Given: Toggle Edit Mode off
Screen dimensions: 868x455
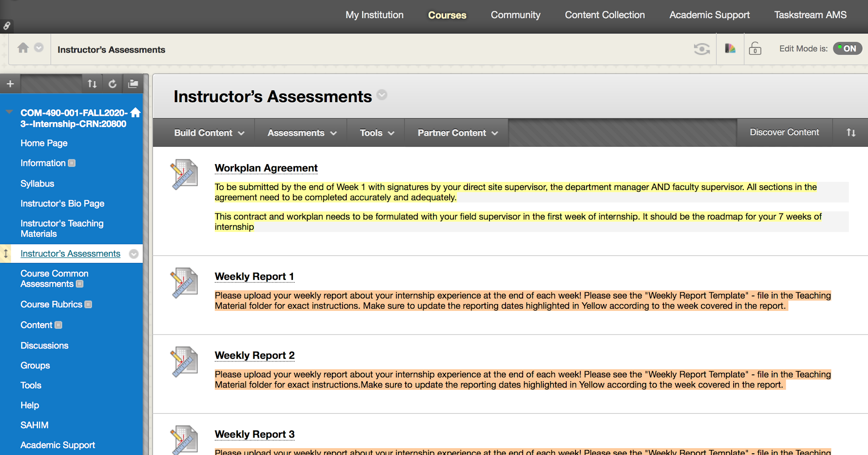Looking at the screenshot, I should [x=847, y=48].
